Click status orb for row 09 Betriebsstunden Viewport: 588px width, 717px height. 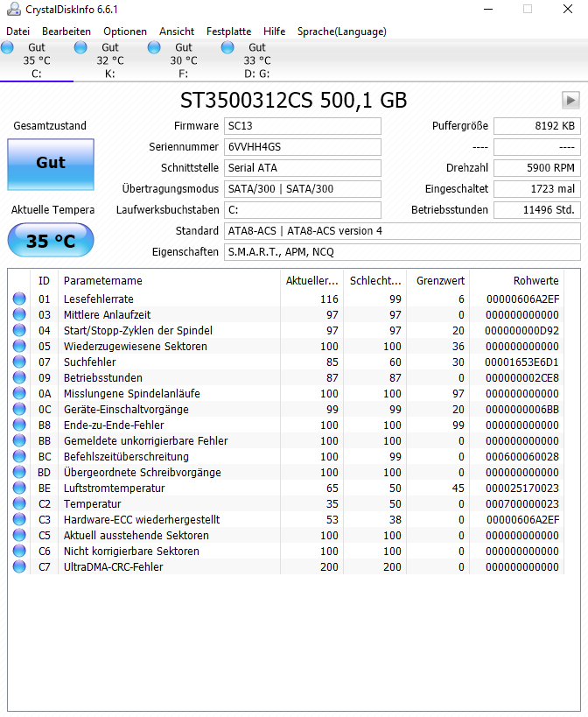click(19, 377)
